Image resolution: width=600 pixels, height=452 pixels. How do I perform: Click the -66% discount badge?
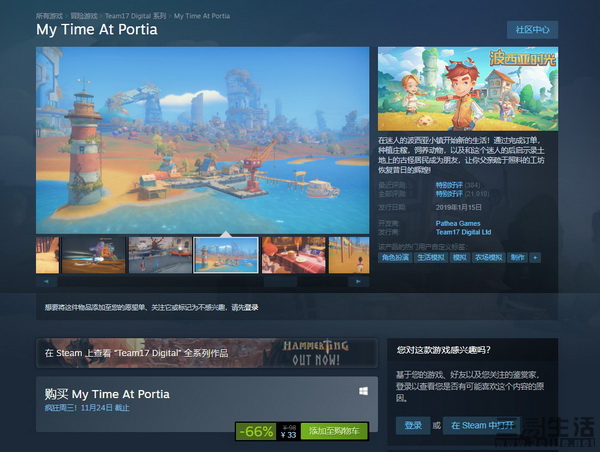click(256, 431)
